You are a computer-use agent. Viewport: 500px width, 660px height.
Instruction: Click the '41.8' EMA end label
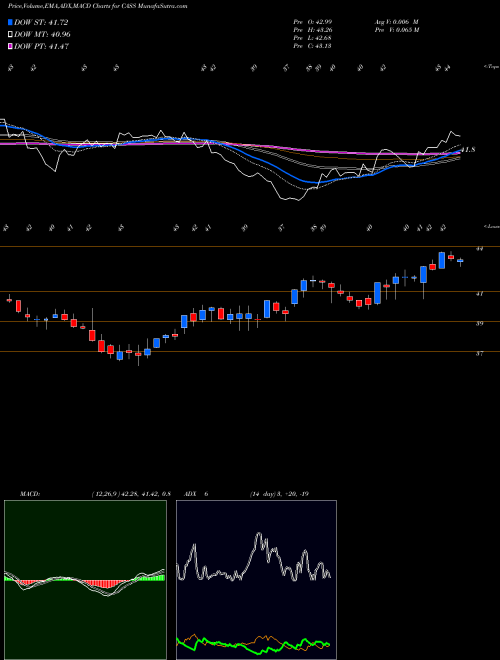tap(468, 149)
